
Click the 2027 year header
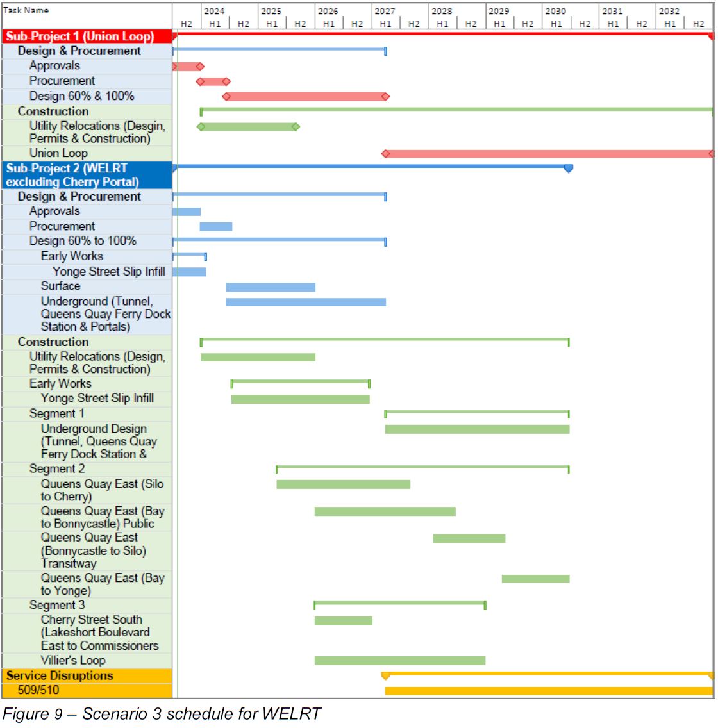tap(385, 11)
